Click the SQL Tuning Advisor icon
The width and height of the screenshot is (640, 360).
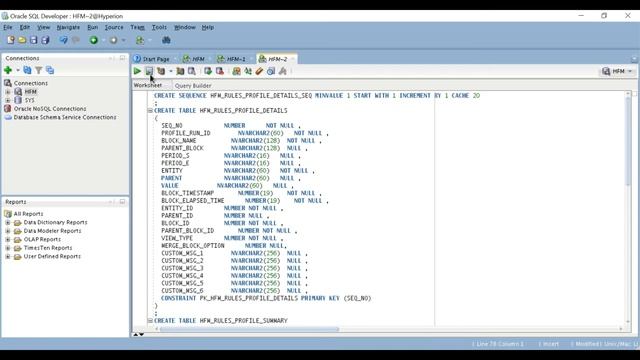tap(191, 71)
